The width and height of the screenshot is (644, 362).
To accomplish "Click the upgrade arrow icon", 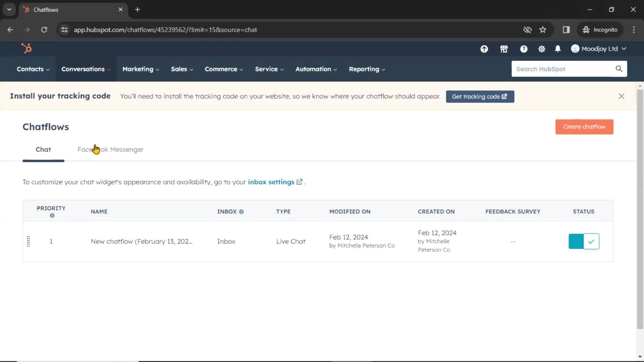I will (x=484, y=49).
